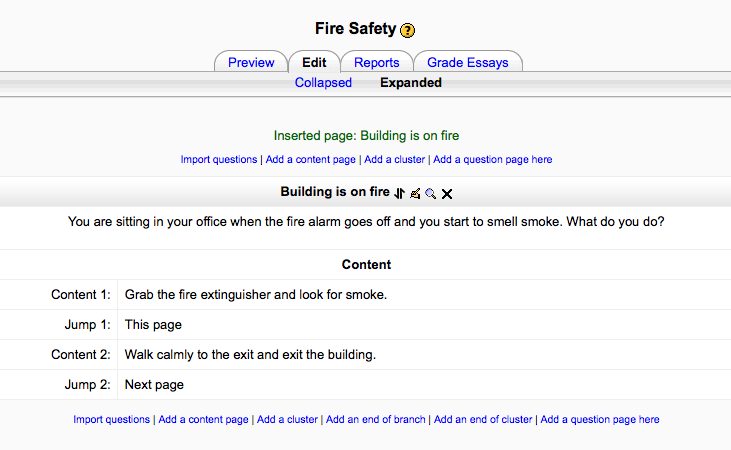
Task: Preview page with the magnifier icon
Action: (431, 194)
